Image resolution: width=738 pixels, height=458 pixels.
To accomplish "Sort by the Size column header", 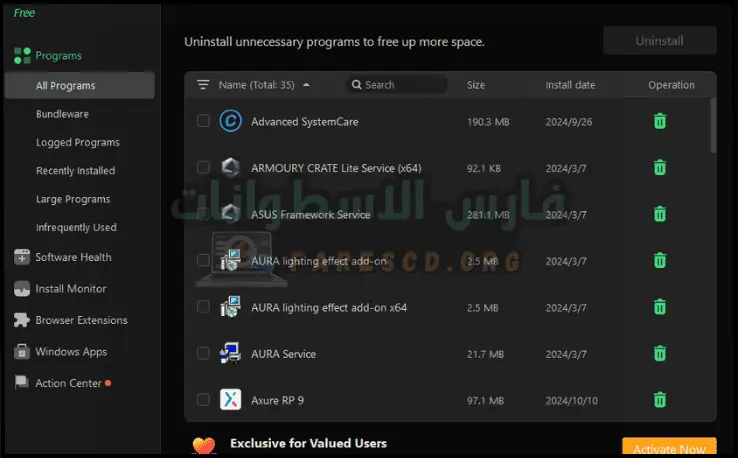I will tap(476, 85).
